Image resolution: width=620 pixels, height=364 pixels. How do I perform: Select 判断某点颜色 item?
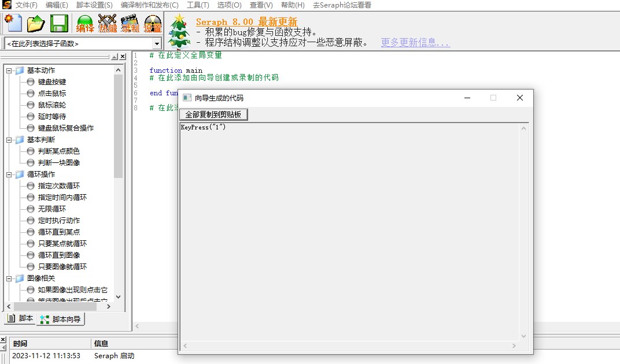pyautogui.click(x=58, y=151)
